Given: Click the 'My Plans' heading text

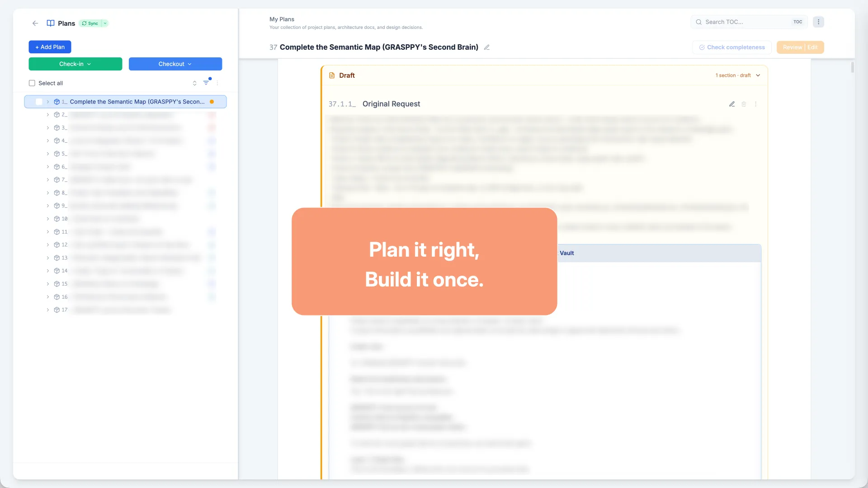Looking at the screenshot, I should click(282, 19).
